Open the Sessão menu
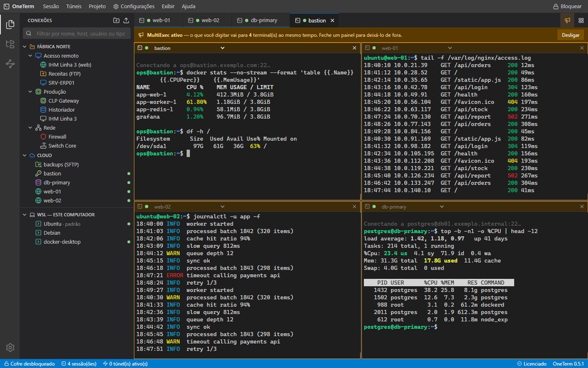This screenshot has width=588, height=368. pos(51,7)
